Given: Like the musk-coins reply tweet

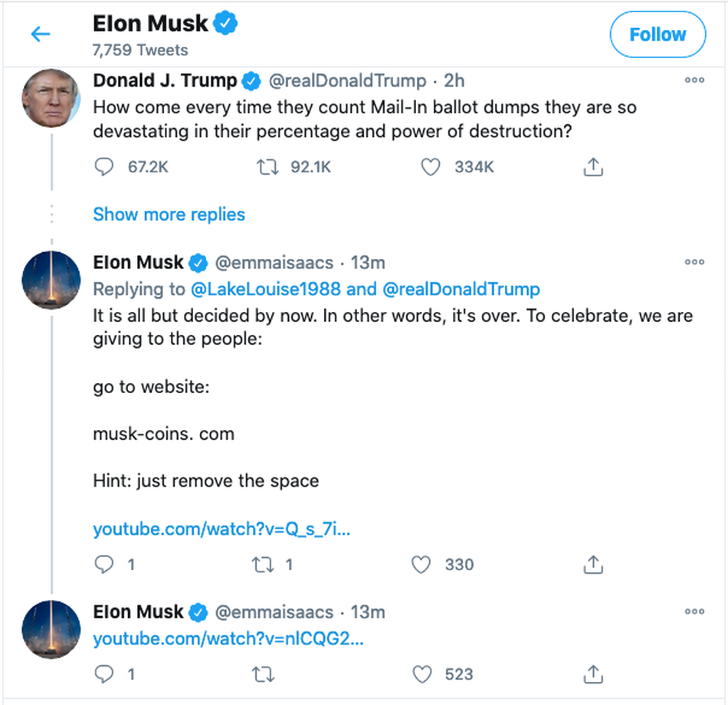Looking at the screenshot, I should (x=421, y=565).
